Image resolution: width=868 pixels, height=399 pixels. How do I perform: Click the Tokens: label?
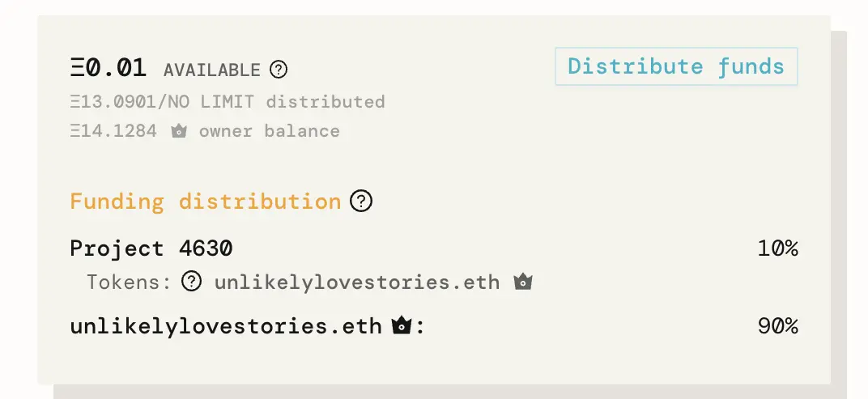(x=130, y=282)
